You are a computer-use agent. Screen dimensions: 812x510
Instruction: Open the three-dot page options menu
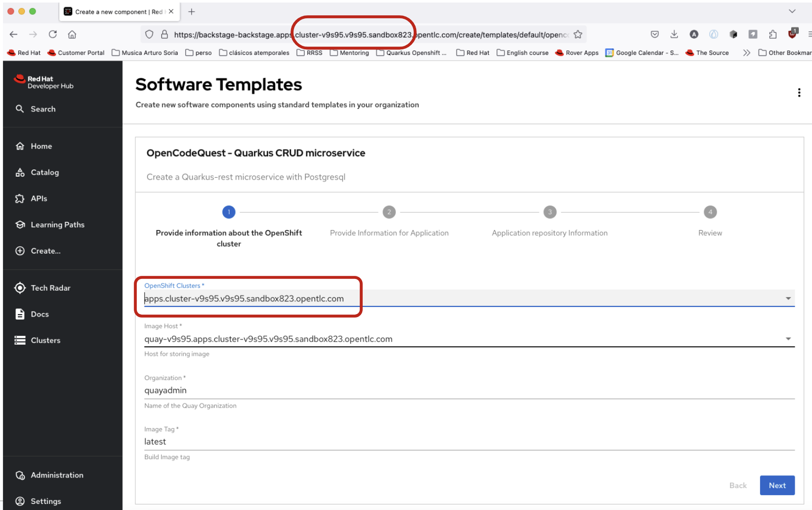[x=799, y=93]
